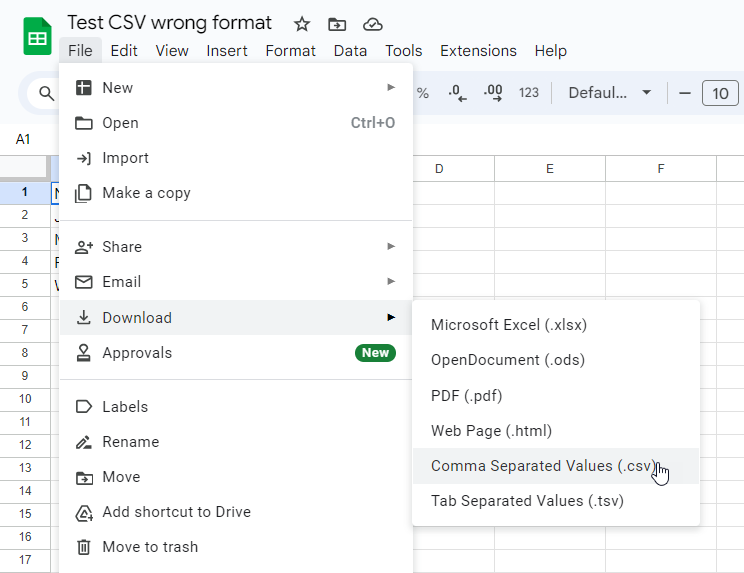Viewport: 744px width, 573px height.
Task: Open the Google Sheets home icon
Action: point(37,37)
